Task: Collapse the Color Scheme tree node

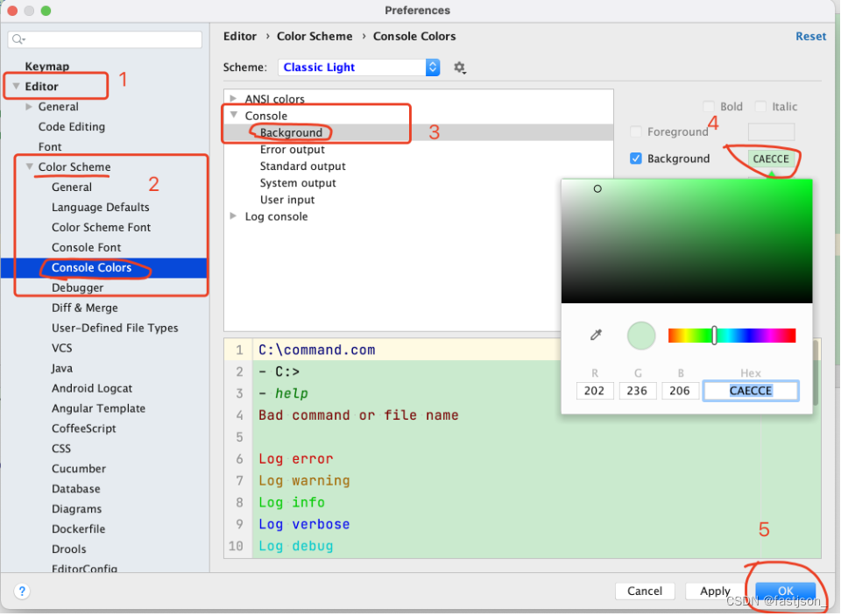Action: (x=30, y=166)
